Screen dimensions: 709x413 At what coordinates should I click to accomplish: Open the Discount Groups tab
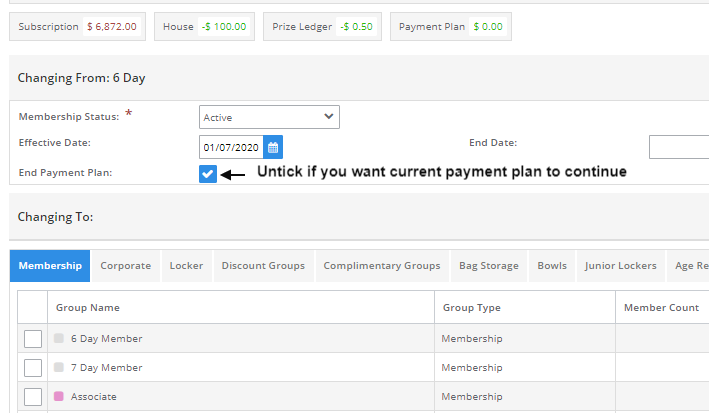point(263,266)
